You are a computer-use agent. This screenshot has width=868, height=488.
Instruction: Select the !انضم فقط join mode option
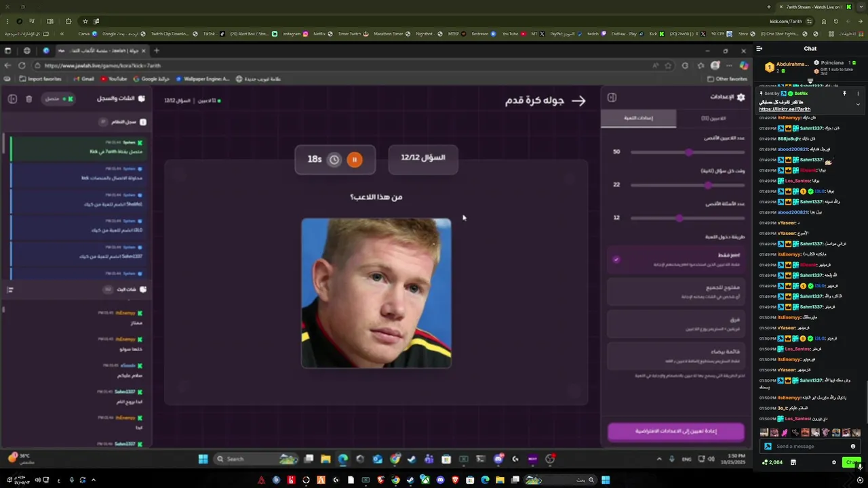(x=676, y=260)
